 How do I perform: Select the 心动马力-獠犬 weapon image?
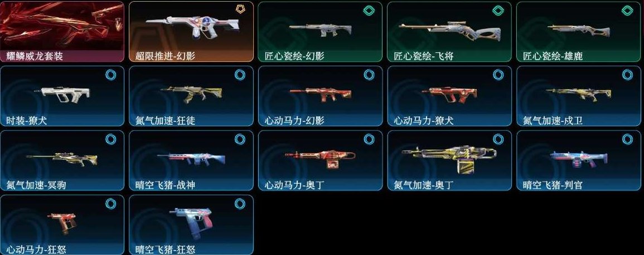point(449,94)
